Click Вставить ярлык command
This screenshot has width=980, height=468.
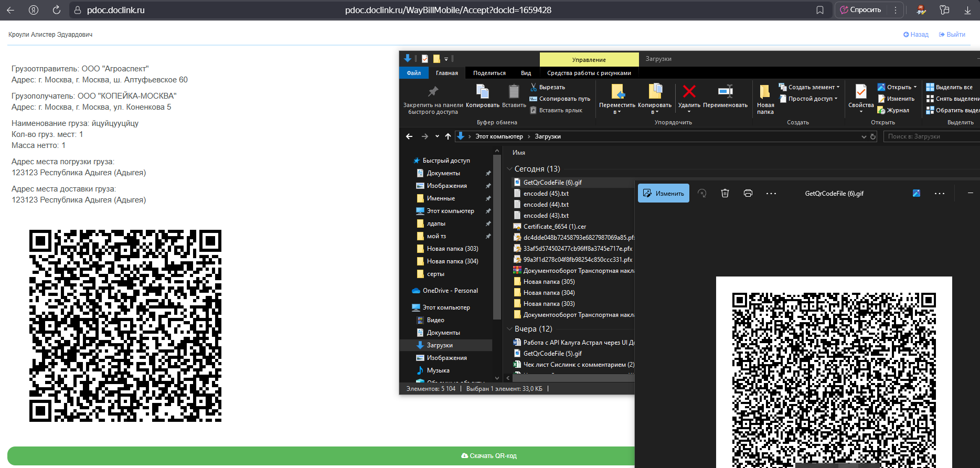(x=556, y=110)
